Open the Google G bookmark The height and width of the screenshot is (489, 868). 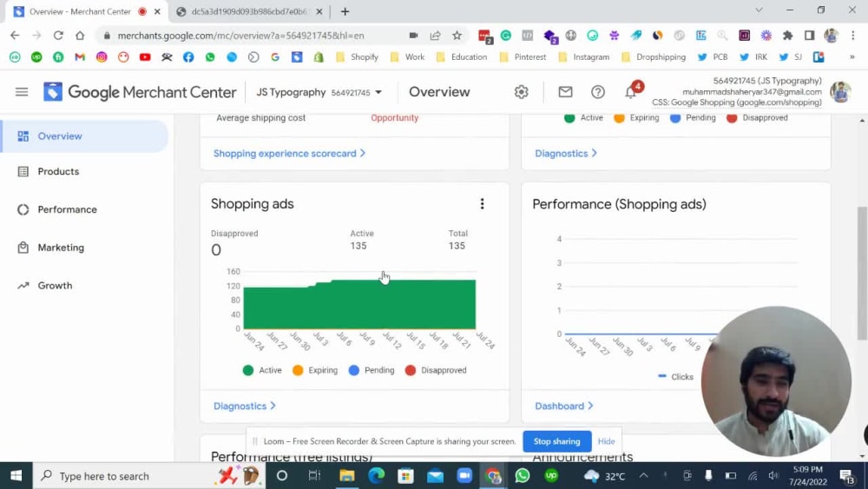tap(275, 57)
